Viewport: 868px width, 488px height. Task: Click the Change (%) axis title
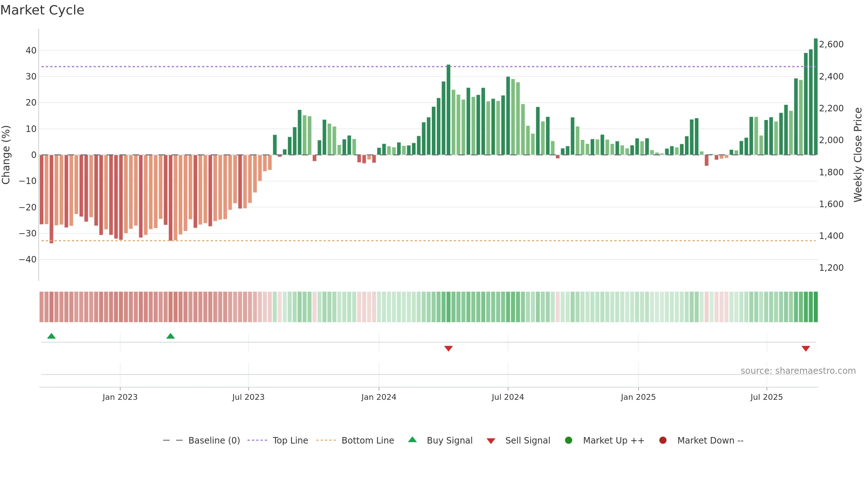coord(6,155)
